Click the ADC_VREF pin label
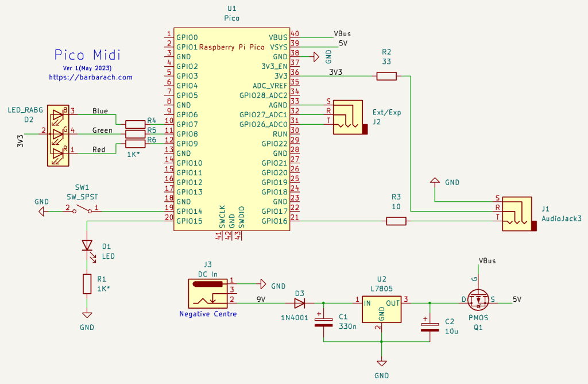 coord(270,86)
